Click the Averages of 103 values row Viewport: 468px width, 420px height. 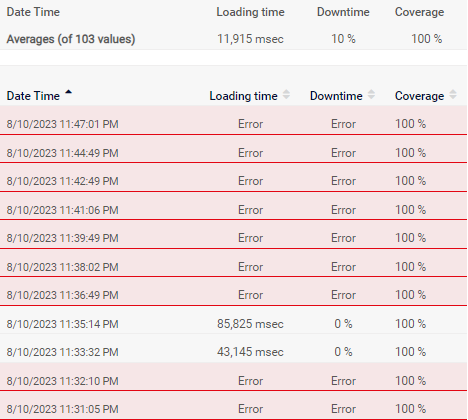[233, 39]
